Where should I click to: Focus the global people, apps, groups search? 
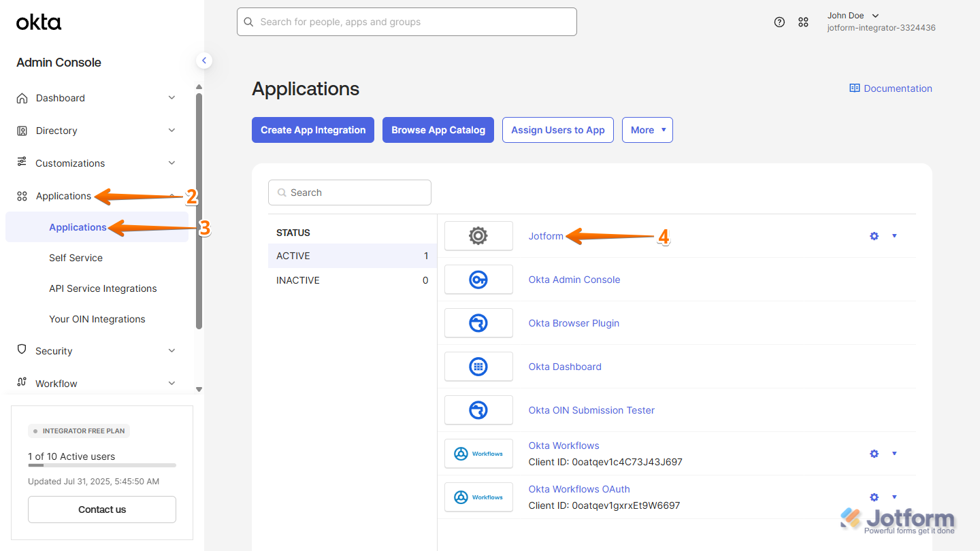click(x=407, y=22)
